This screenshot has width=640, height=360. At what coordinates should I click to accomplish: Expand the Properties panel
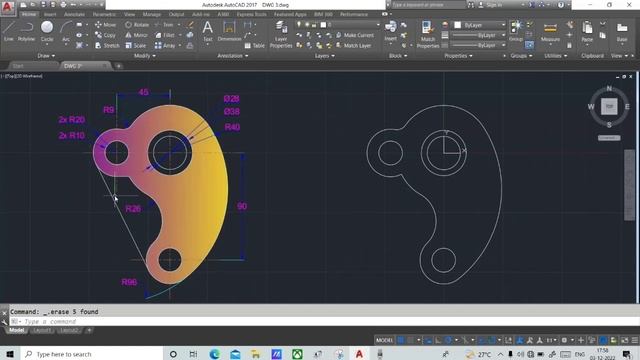pos(458,56)
